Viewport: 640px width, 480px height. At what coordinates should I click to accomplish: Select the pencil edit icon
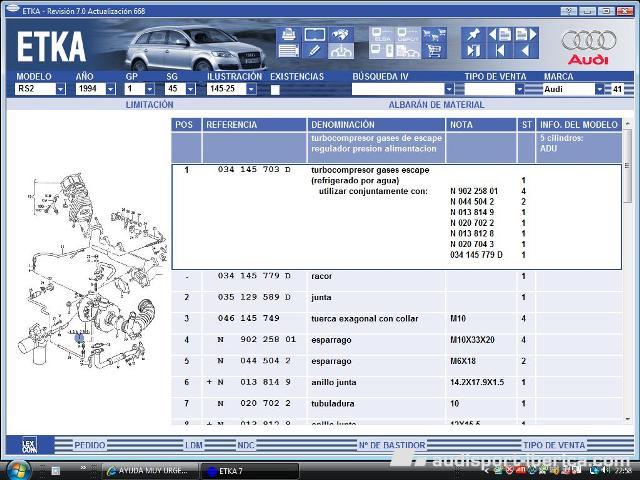point(315,51)
